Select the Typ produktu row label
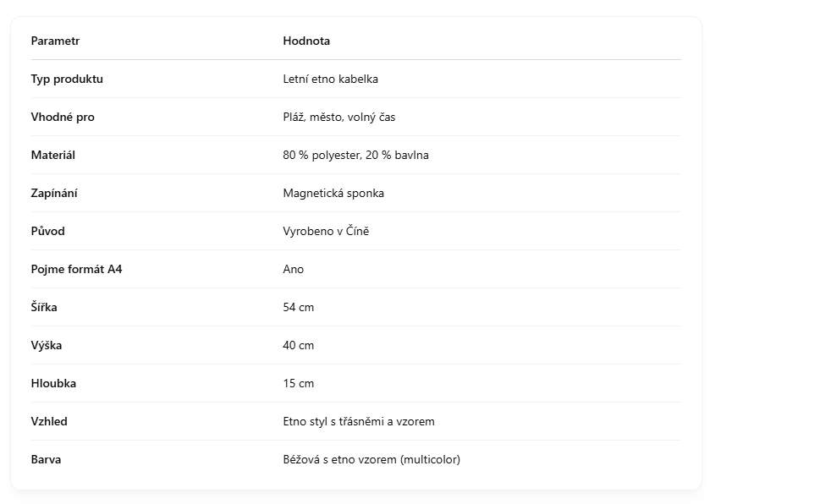Image resolution: width=820 pixels, height=504 pixels. click(x=67, y=79)
